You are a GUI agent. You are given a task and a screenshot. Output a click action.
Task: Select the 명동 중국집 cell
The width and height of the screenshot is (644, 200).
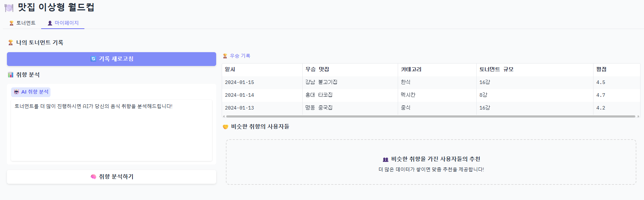pyautogui.click(x=350, y=108)
